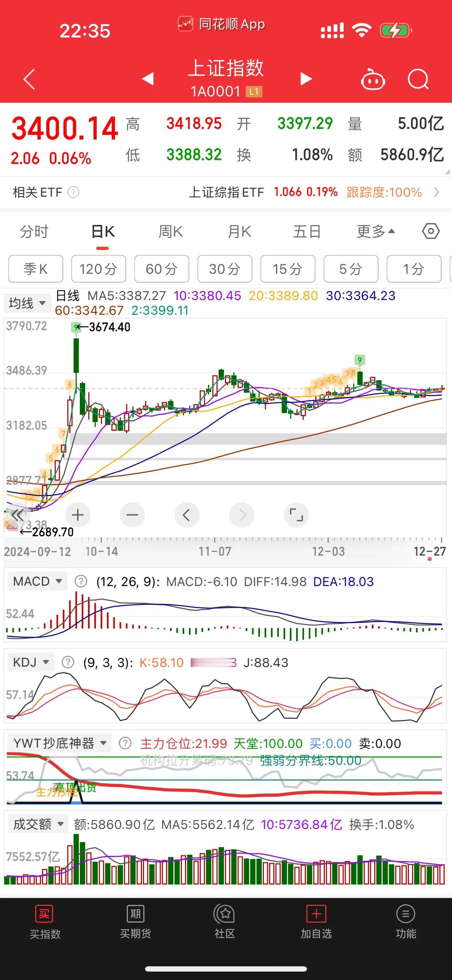Zoom in chart with plus button
This screenshot has height=980, width=452.
tap(78, 515)
